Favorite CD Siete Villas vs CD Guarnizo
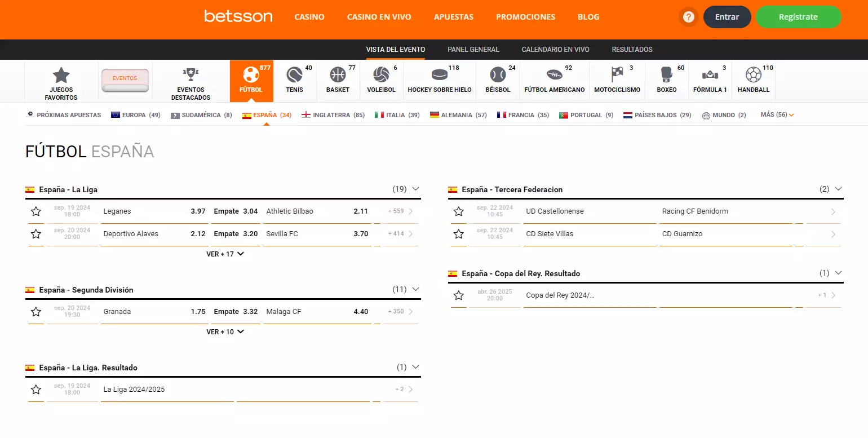This screenshot has height=438, width=868. coord(459,234)
